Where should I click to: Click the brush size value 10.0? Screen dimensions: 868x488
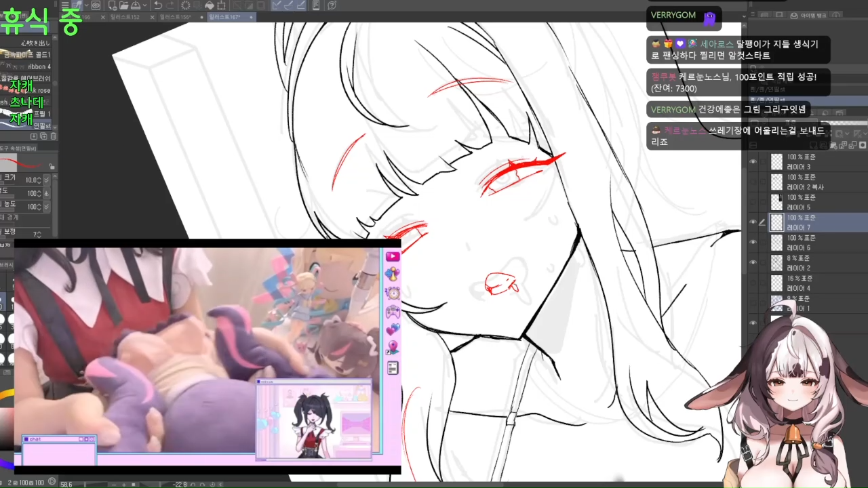click(32, 180)
